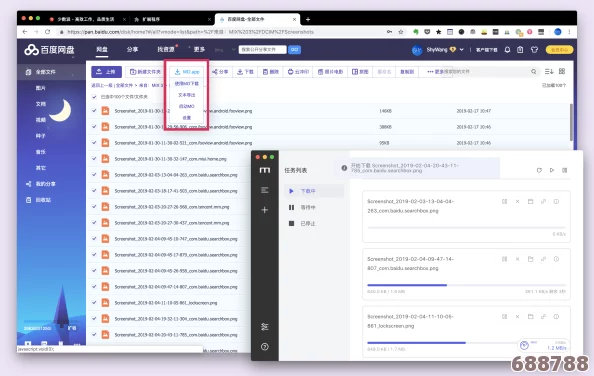Pause the 13-04-04-263 searchbox.png task
This screenshot has height=376, width=594.
[x=504, y=201]
